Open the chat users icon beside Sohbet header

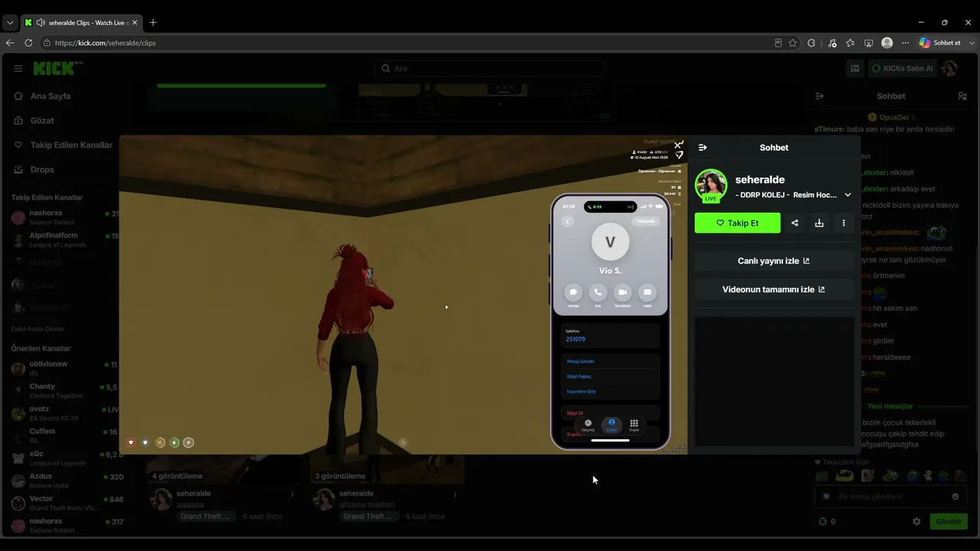click(962, 96)
